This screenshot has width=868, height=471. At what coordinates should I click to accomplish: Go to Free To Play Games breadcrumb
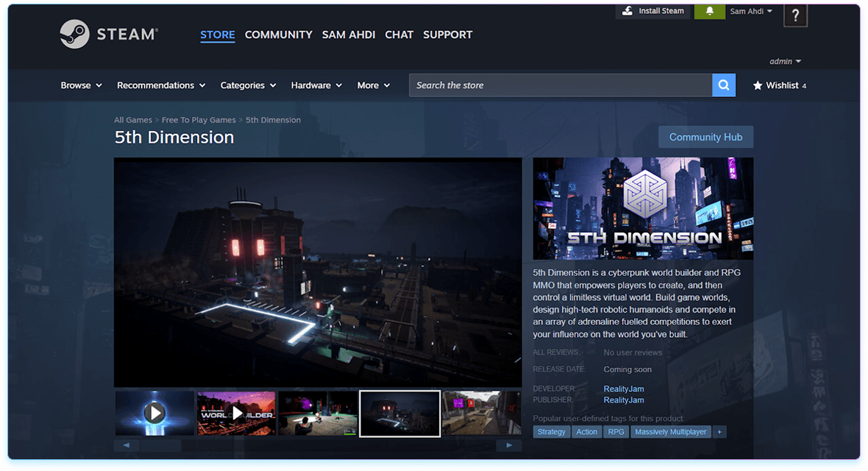(199, 120)
